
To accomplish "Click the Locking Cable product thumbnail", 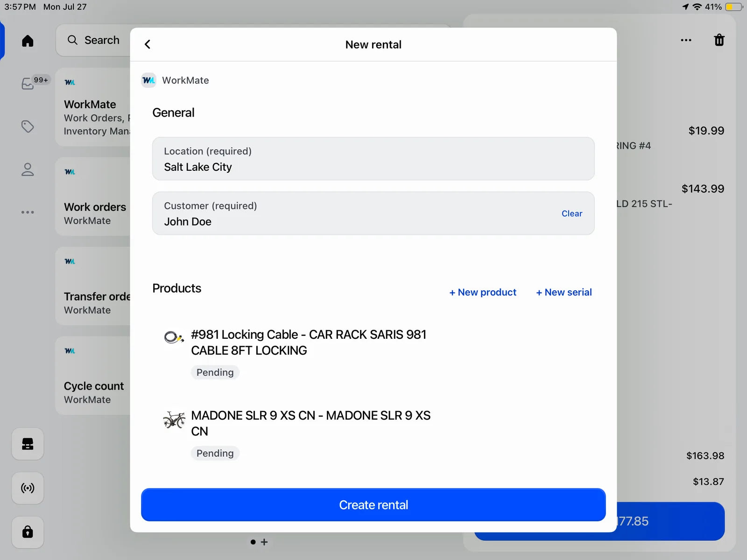I will coord(174,336).
